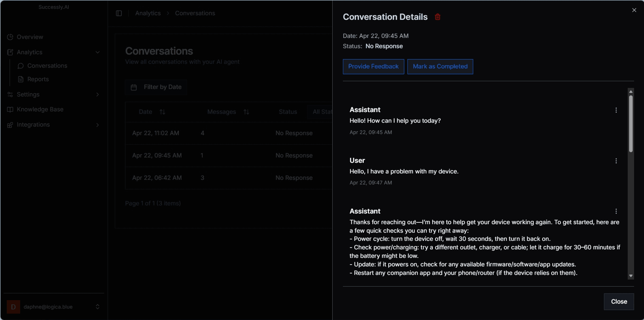Click the Date column header
Viewport: 644px width, 320px height.
click(x=146, y=112)
